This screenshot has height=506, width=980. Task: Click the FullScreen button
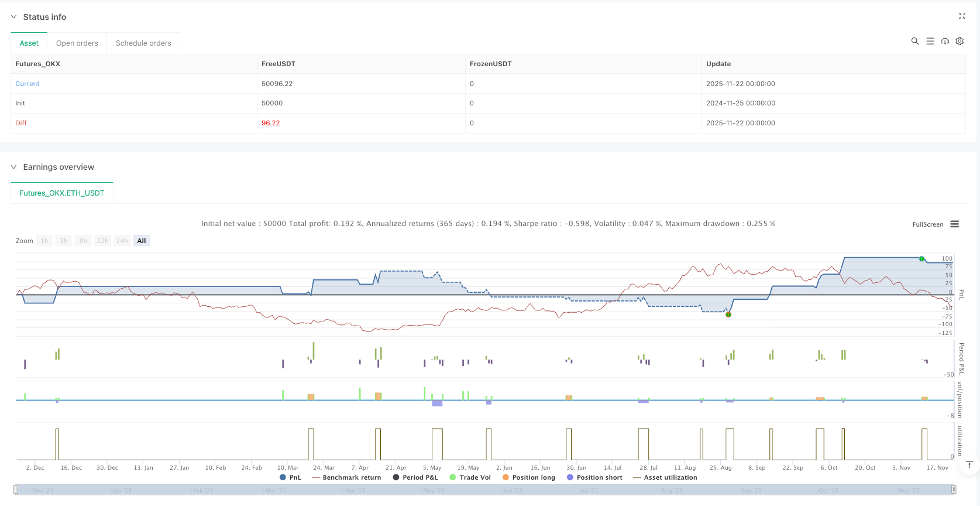[927, 224]
